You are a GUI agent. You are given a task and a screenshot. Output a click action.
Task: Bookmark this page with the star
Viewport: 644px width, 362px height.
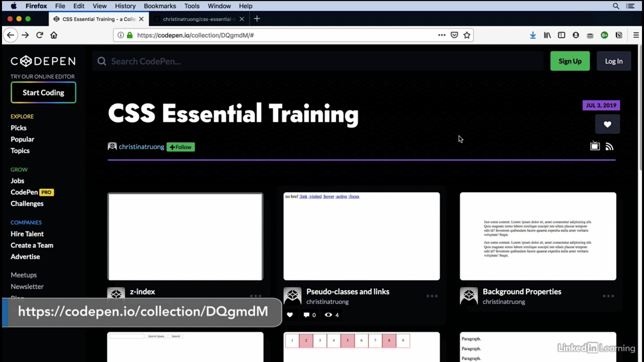coord(467,35)
